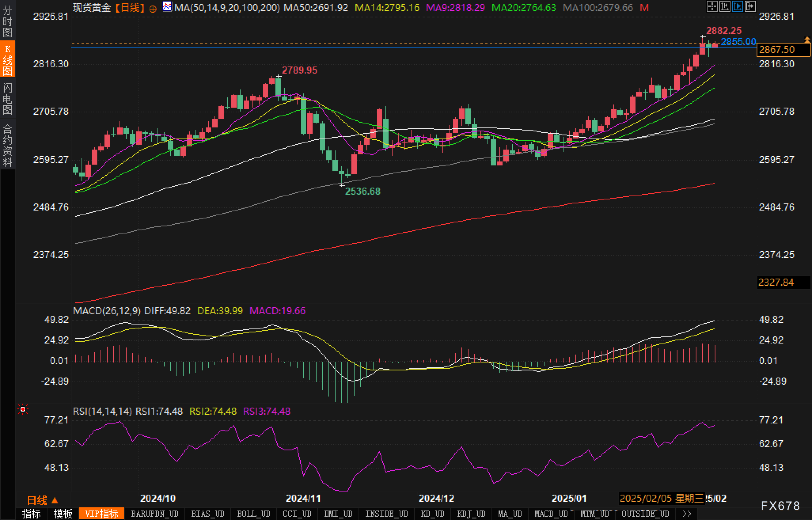Click the chart axis measure icon

coord(725,6)
